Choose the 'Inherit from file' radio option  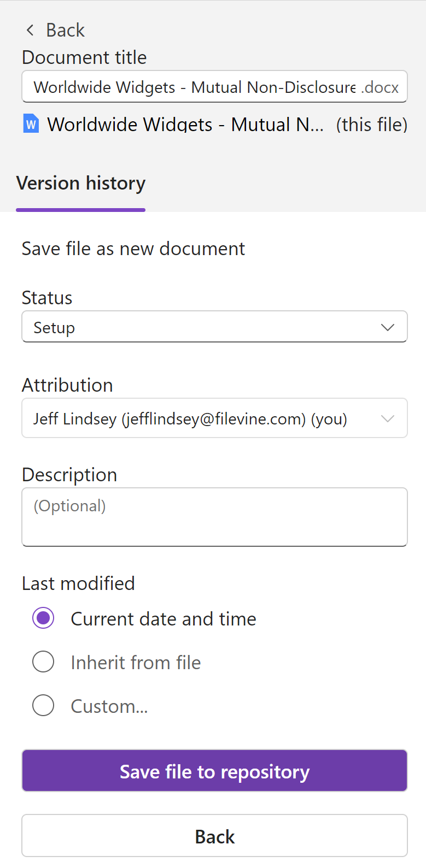pos(43,662)
